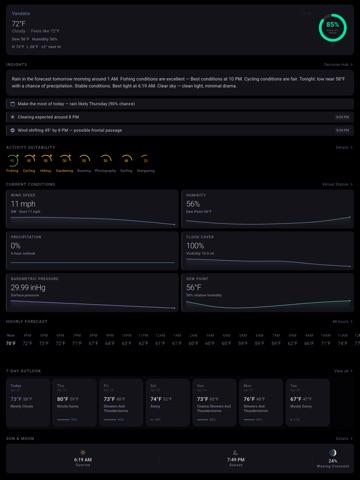360x480 pixels.
Task: Open Sun & Moon Details link
Action: pos(344,439)
